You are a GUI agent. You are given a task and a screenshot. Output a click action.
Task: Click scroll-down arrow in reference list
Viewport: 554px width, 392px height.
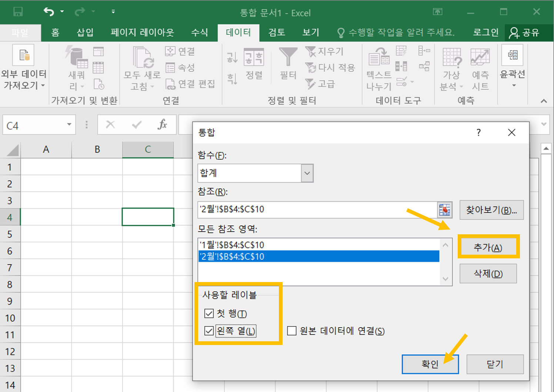(x=445, y=279)
